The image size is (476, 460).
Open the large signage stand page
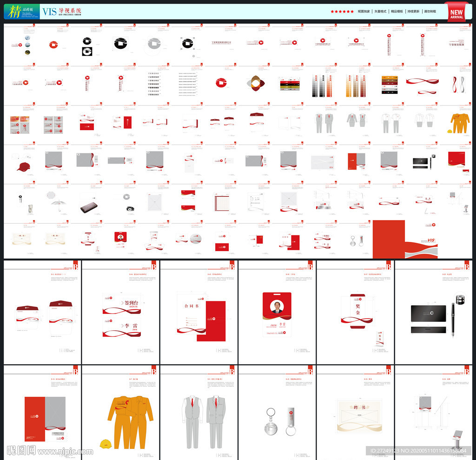434,413
